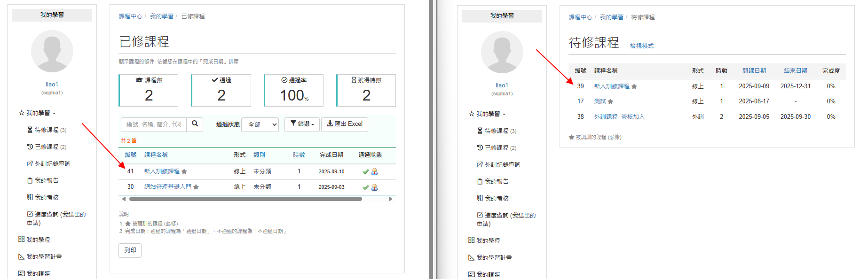868x279 pixels.
Task: Click left pane user avatar image
Action: (52, 51)
